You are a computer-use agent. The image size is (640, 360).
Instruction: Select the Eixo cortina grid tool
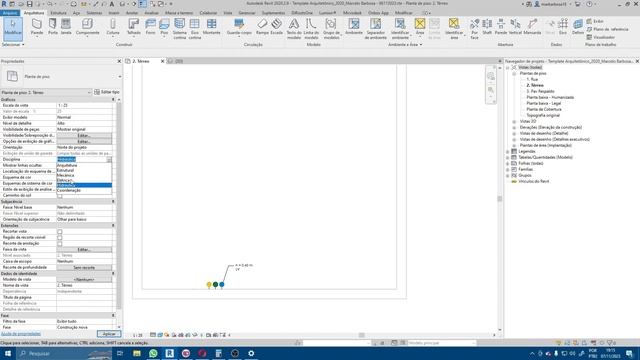coord(195,28)
